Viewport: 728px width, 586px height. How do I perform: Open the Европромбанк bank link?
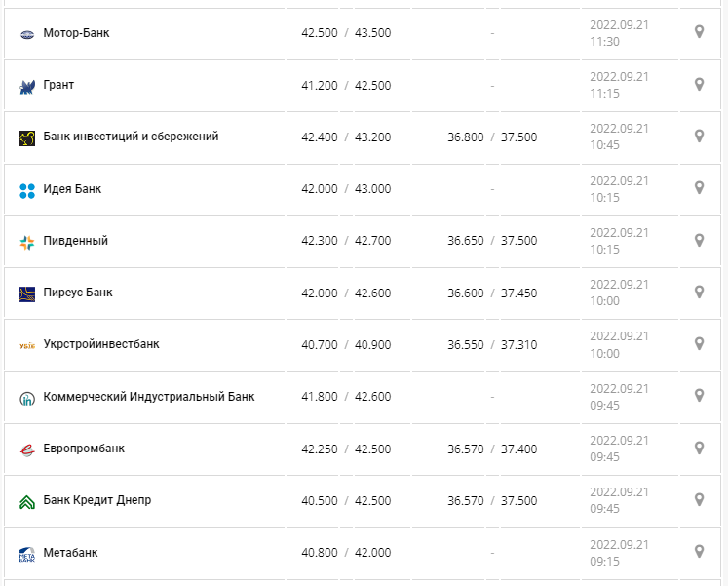coord(84,449)
